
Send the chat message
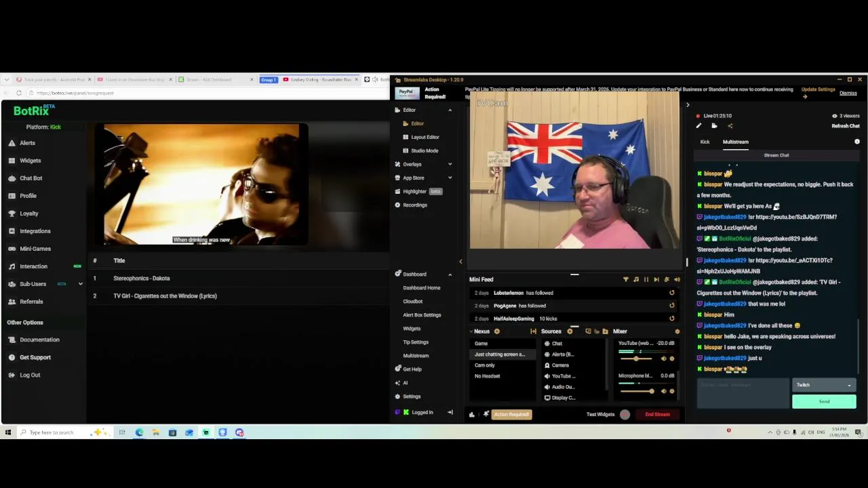click(824, 401)
